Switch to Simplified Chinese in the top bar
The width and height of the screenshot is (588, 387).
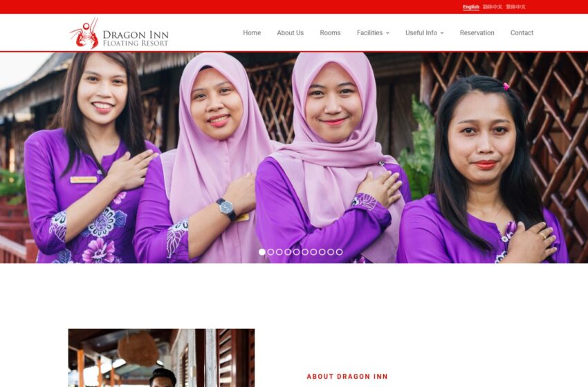tap(493, 7)
